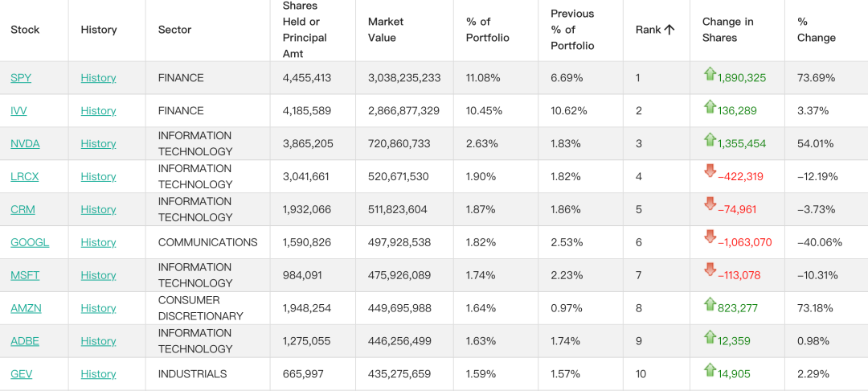View History for GOOGL

[98, 242]
